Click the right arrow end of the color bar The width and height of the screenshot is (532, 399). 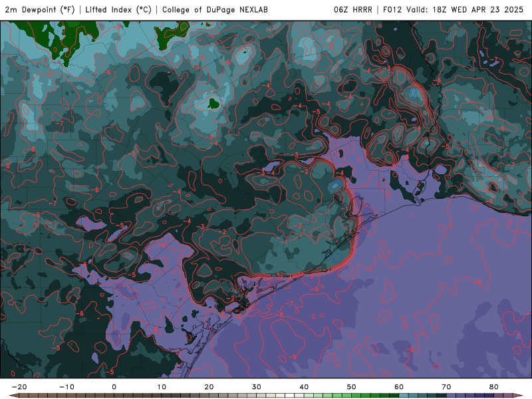pyautogui.click(x=517, y=396)
